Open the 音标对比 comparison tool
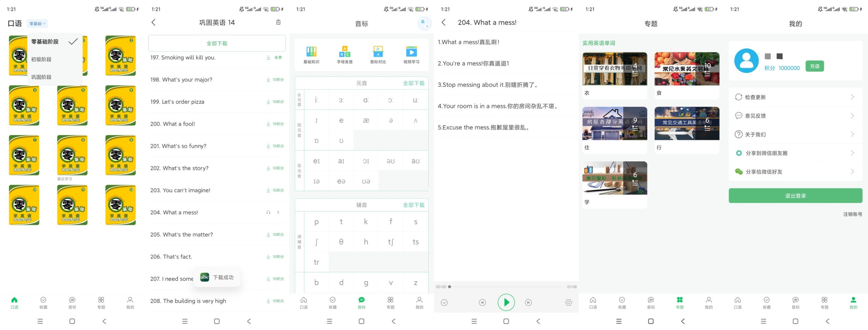The width and height of the screenshot is (868, 330). (x=378, y=54)
